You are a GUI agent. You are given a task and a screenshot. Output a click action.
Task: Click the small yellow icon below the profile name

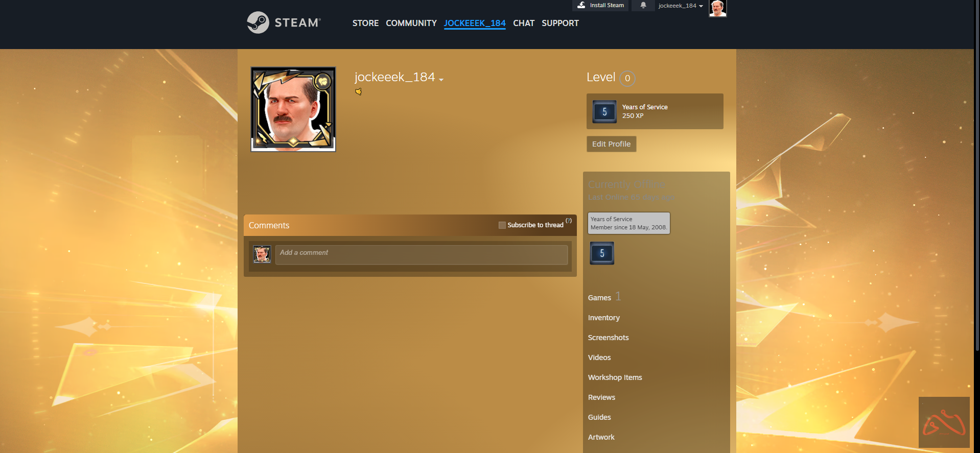click(x=359, y=92)
